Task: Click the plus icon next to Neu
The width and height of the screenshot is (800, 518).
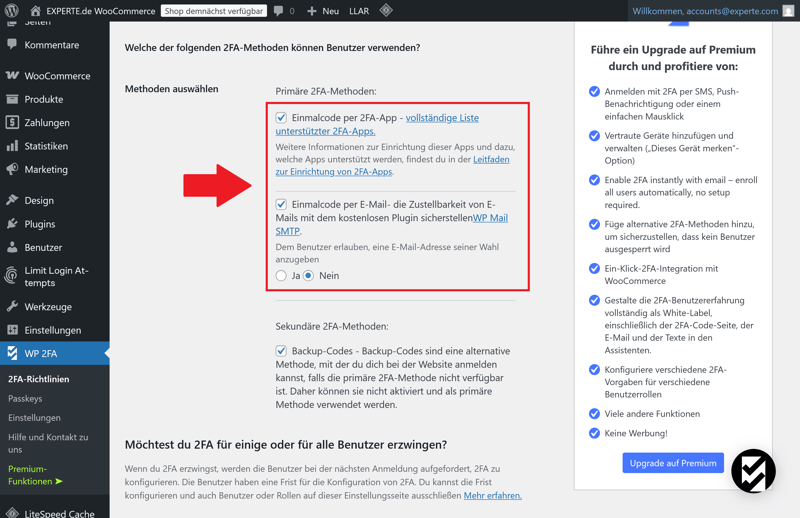Action: click(312, 11)
